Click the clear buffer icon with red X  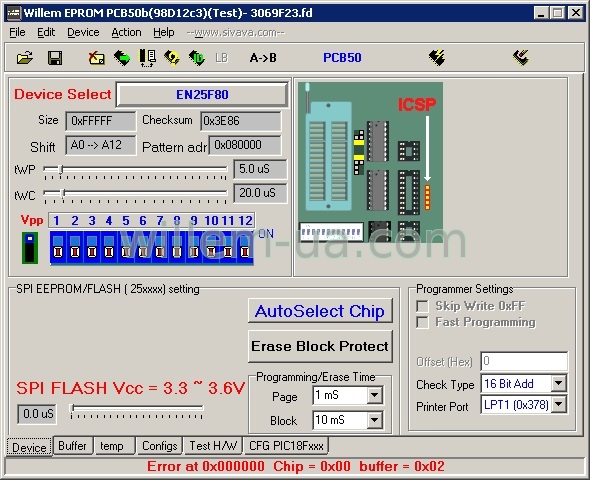[96, 58]
